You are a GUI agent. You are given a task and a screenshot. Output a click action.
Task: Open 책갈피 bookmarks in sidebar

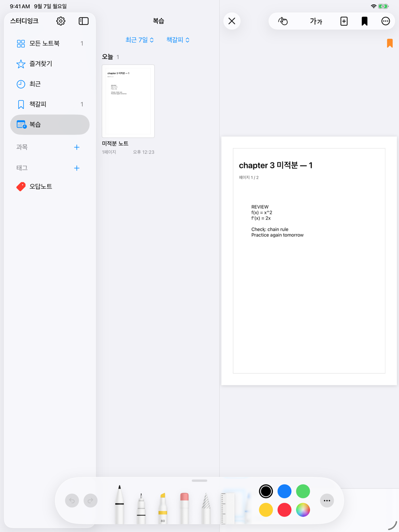pos(50,104)
